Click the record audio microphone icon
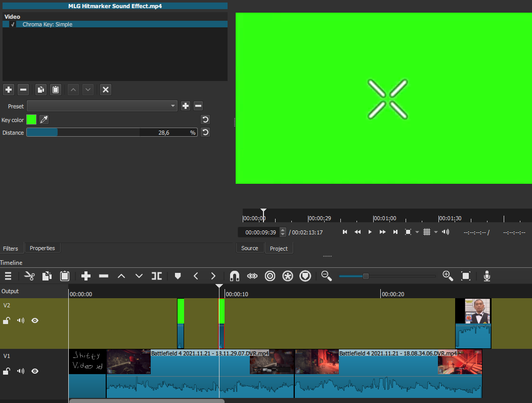 tap(487, 276)
